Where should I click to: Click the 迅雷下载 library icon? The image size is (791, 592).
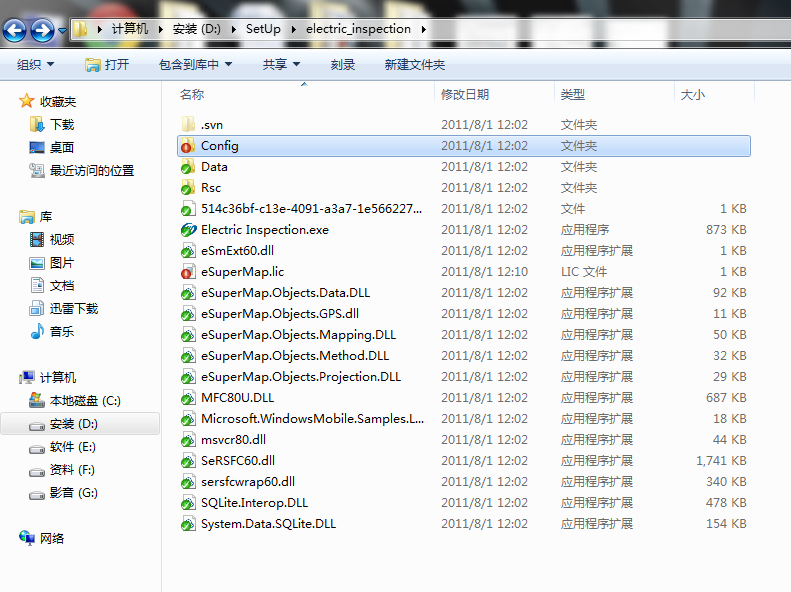(x=37, y=308)
